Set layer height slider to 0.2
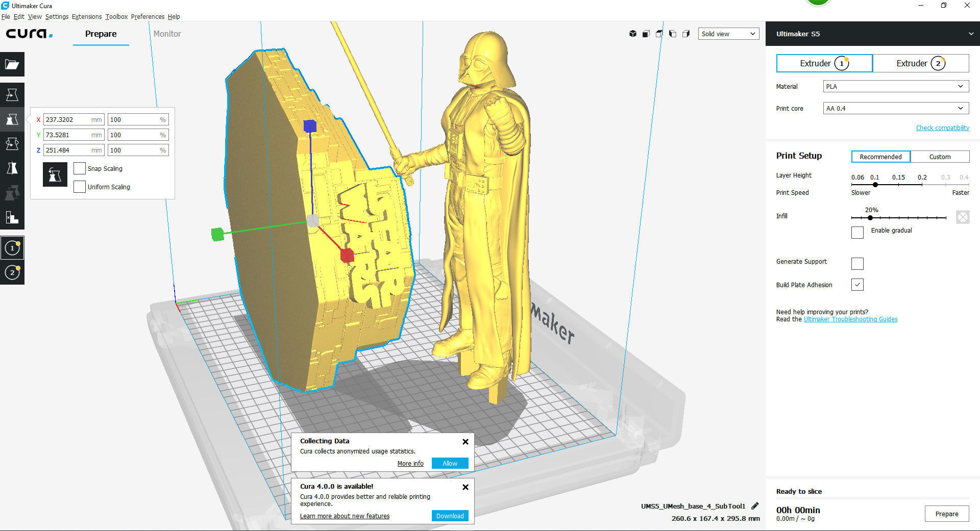The image size is (980, 531). pos(922,184)
